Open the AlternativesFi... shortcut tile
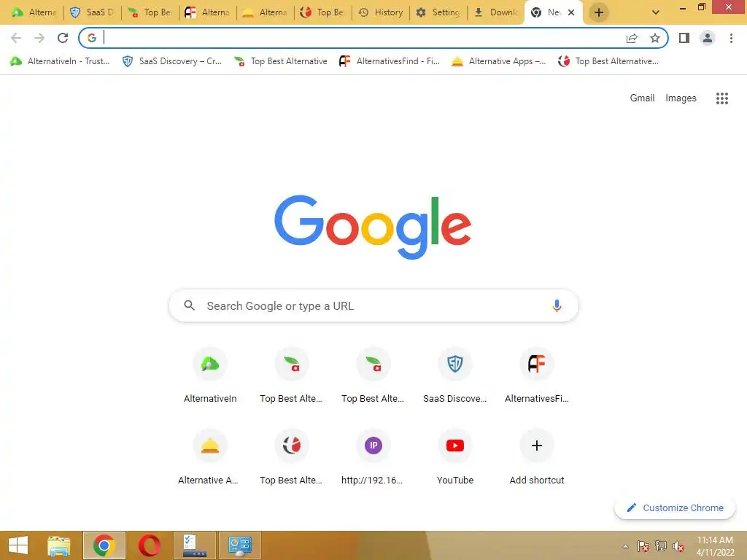 537,376
